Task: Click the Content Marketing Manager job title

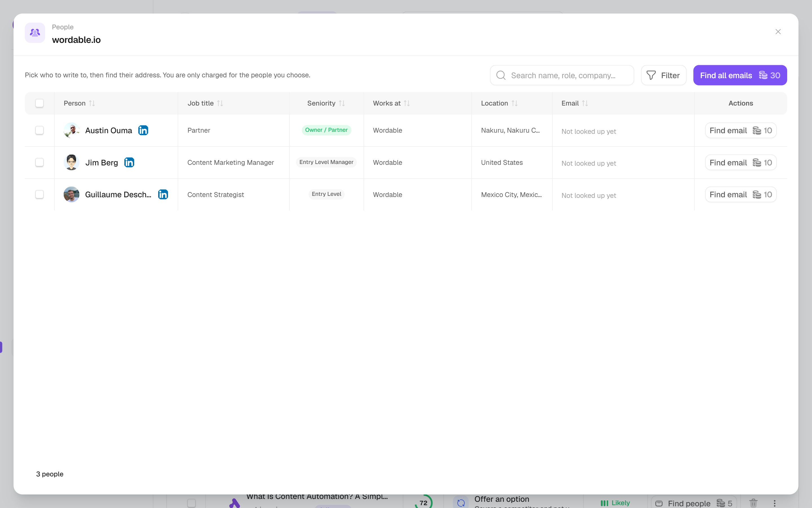Action: tap(231, 163)
